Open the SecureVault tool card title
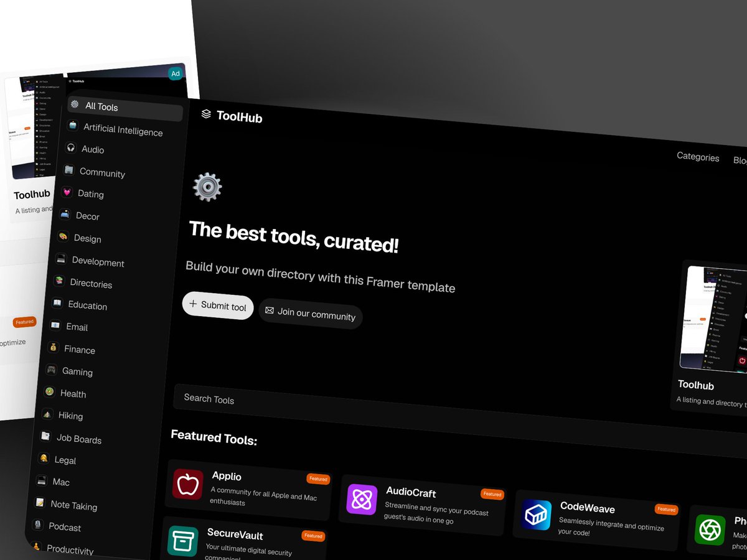This screenshot has width=747, height=560. 235,534
